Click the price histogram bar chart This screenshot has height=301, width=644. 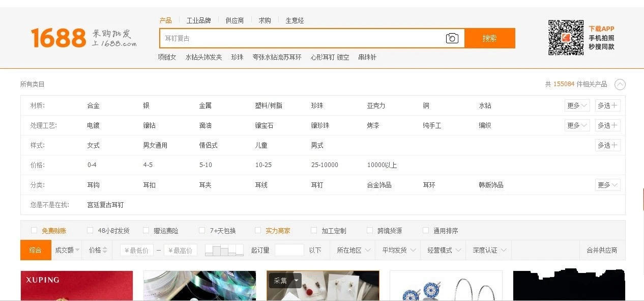(x=224, y=250)
